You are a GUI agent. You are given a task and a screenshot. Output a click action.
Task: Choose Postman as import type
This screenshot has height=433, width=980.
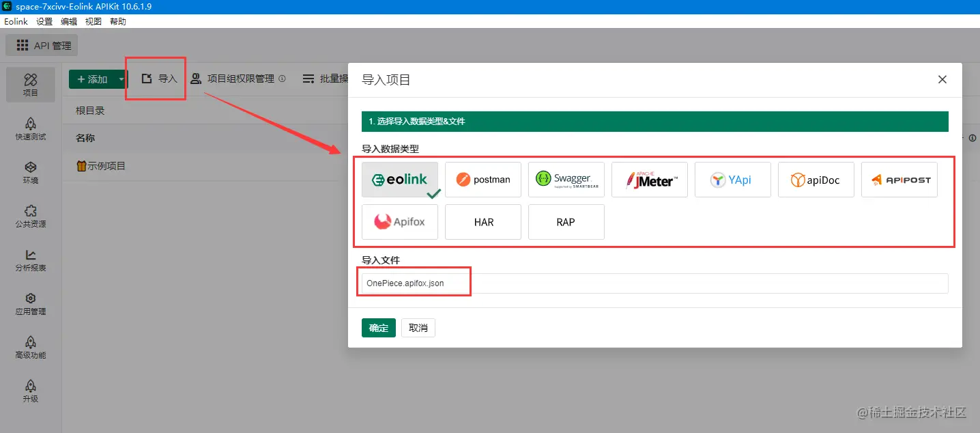click(483, 180)
